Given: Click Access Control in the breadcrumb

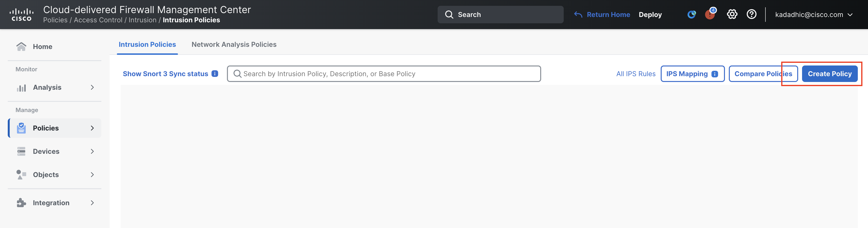Looking at the screenshot, I should click(x=98, y=20).
